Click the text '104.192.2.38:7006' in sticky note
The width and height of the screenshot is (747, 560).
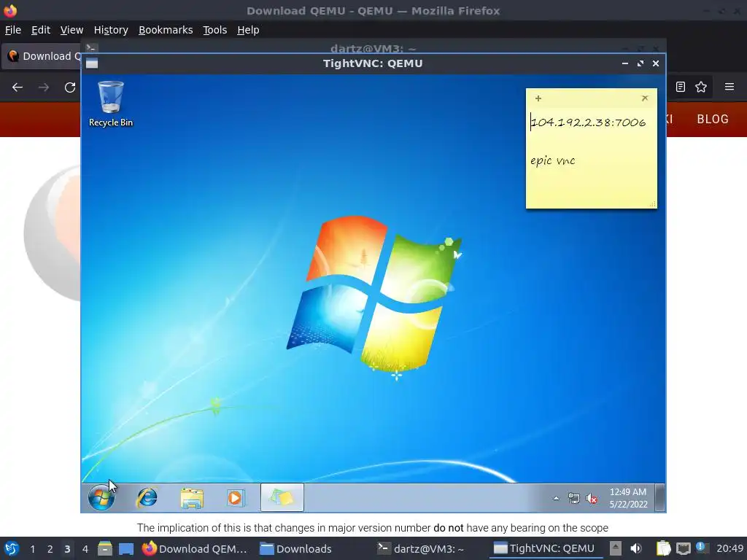(x=589, y=122)
